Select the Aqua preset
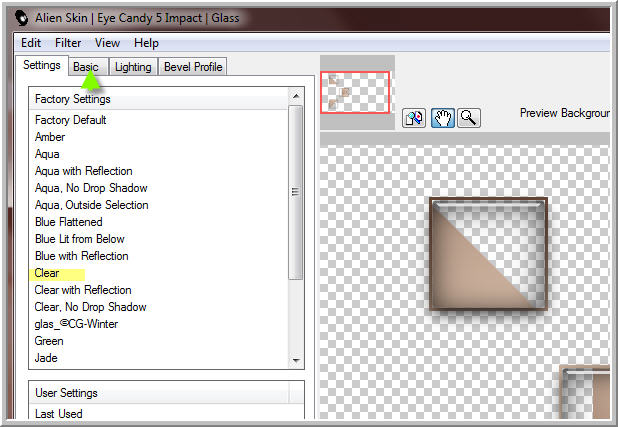Screen dimensions: 618x427 click(x=47, y=154)
